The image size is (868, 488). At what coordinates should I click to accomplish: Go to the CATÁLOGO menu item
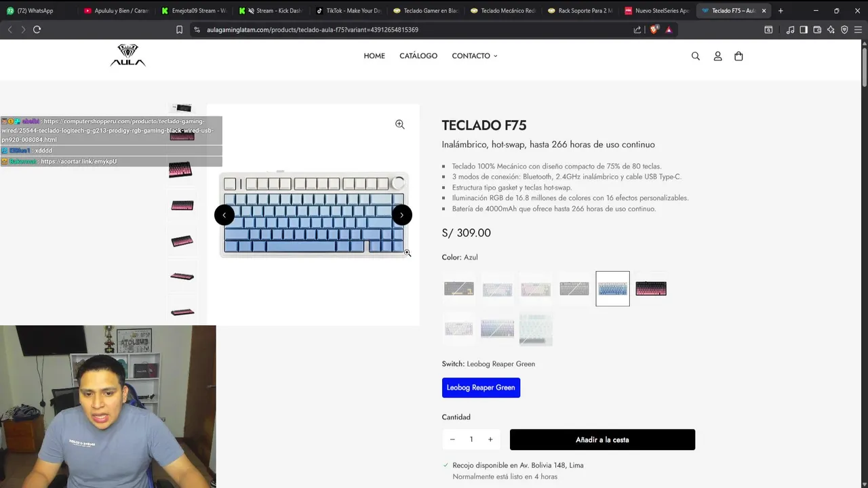click(x=418, y=56)
